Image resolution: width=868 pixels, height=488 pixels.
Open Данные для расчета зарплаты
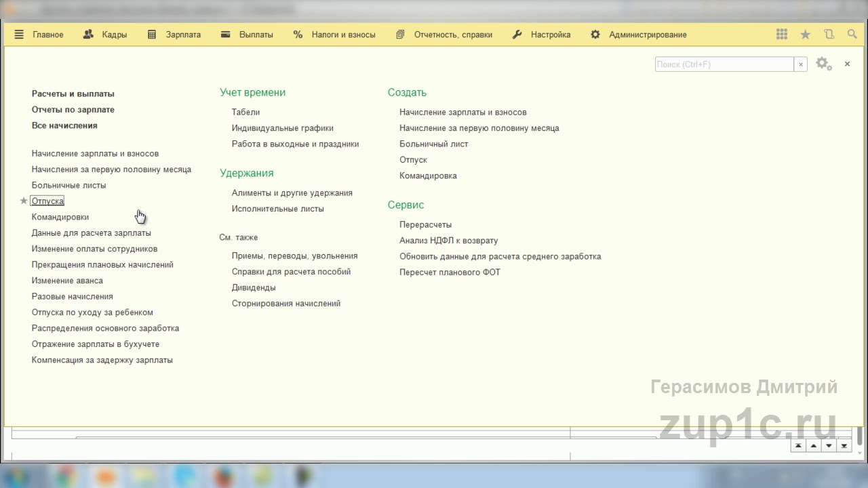[x=92, y=232]
